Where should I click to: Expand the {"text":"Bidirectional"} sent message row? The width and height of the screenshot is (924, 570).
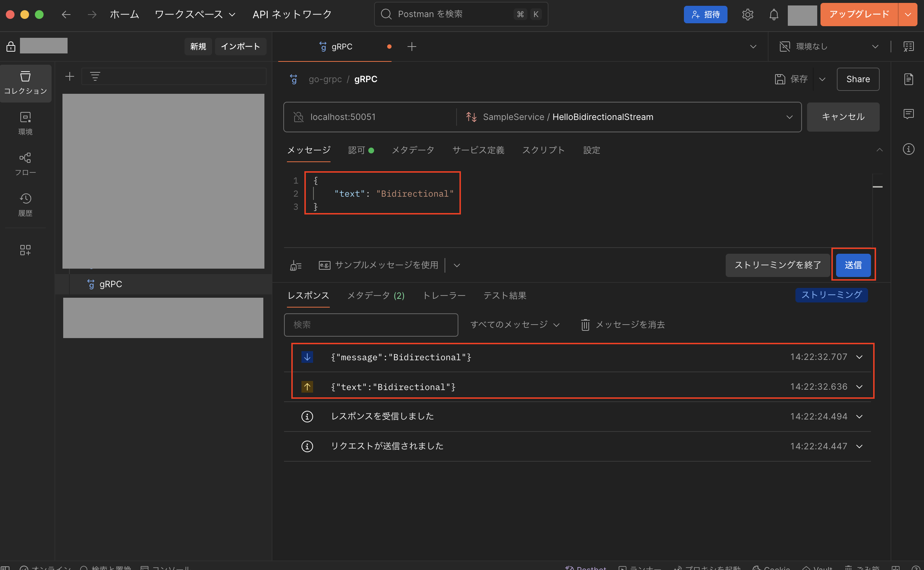859,386
